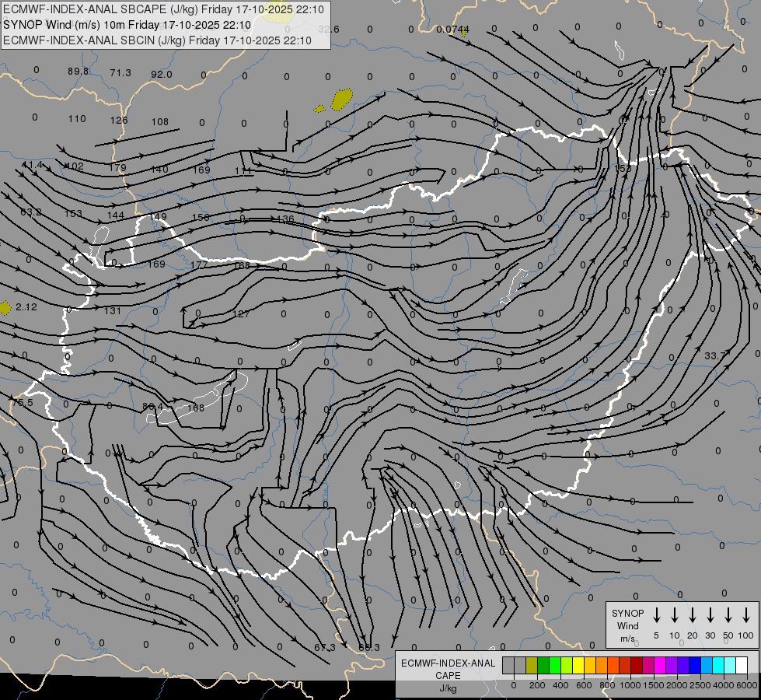The height and width of the screenshot is (700, 761).
Task: Click the map value 131
Action: click(112, 310)
